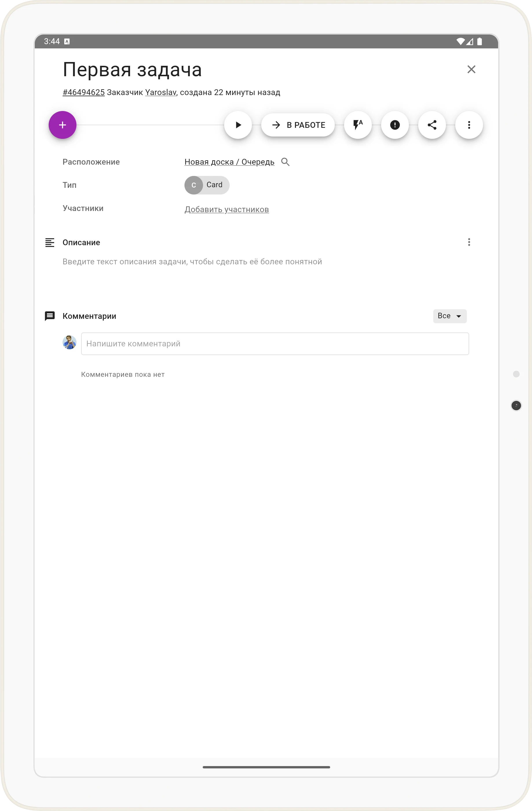Focus the Напишите комментарий field
This screenshot has width=532, height=811.
click(275, 343)
